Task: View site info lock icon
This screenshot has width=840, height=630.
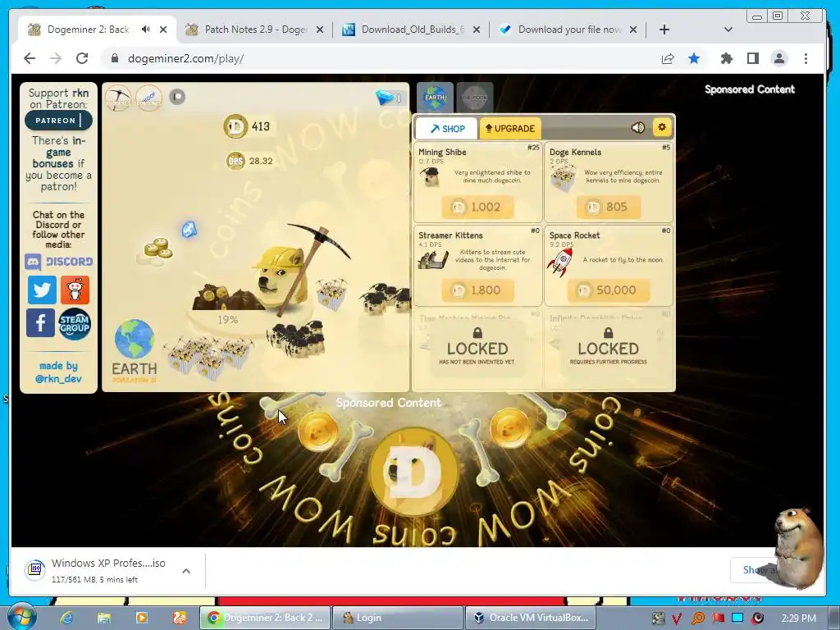Action: point(114,58)
